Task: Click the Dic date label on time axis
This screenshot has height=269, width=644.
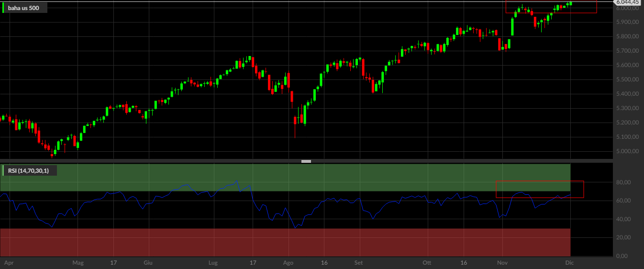Action: click(569, 263)
